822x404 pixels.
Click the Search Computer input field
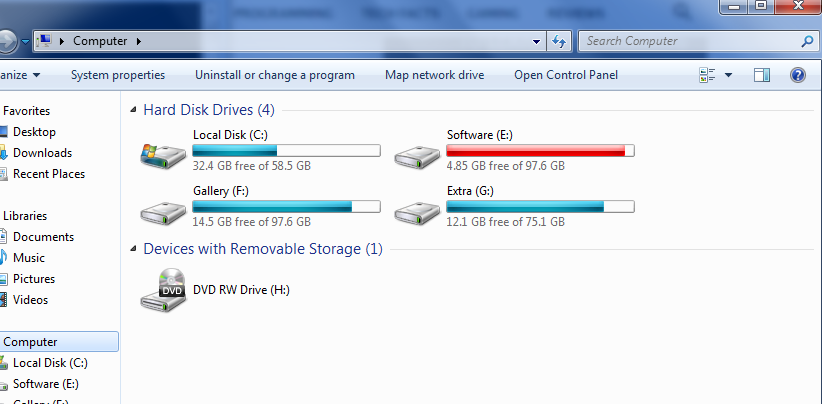point(690,41)
